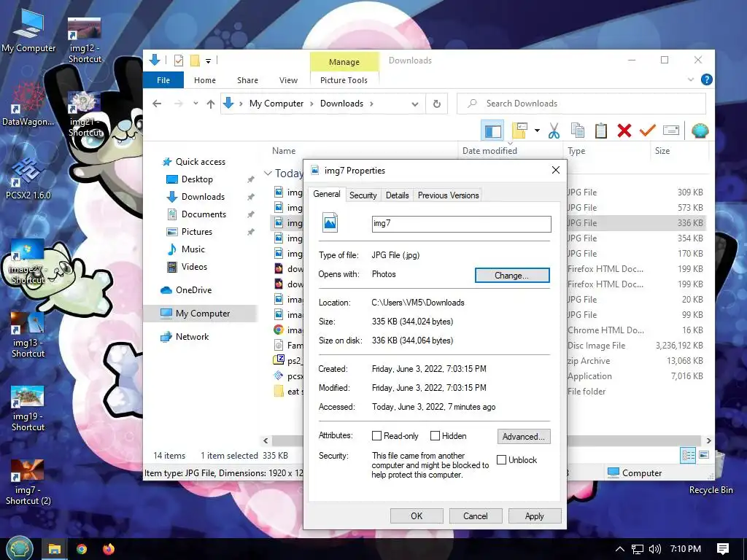This screenshot has height=560, width=747.
Task: Click the scissors Cut icon
Action: click(554, 131)
